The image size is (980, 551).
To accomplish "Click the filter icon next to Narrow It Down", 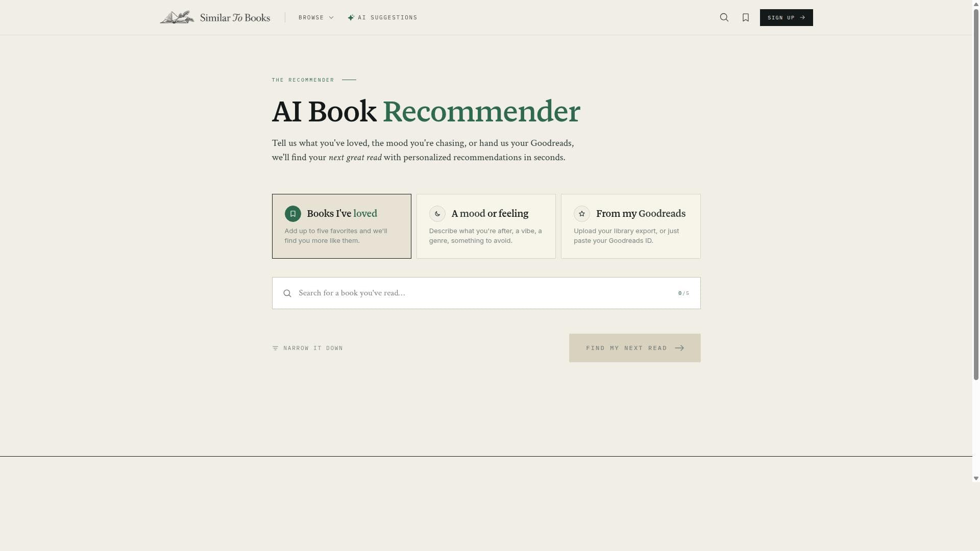I will point(275,348).
